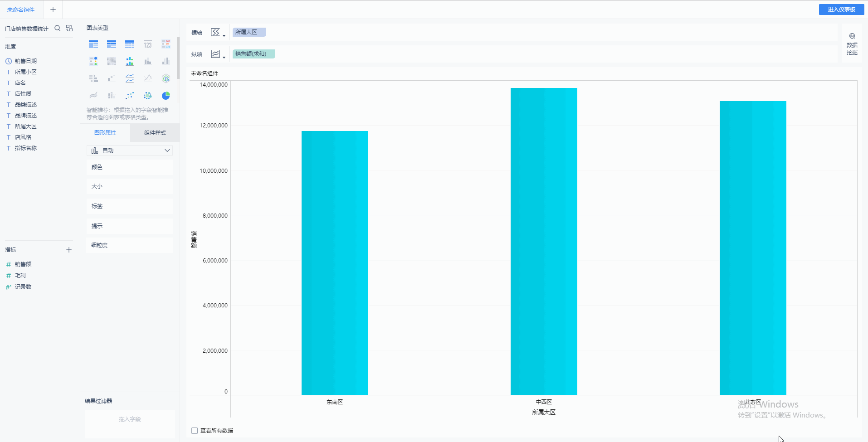Choose the horizontal comparison bar chart icon
The image size is (868, 442).
93,78
